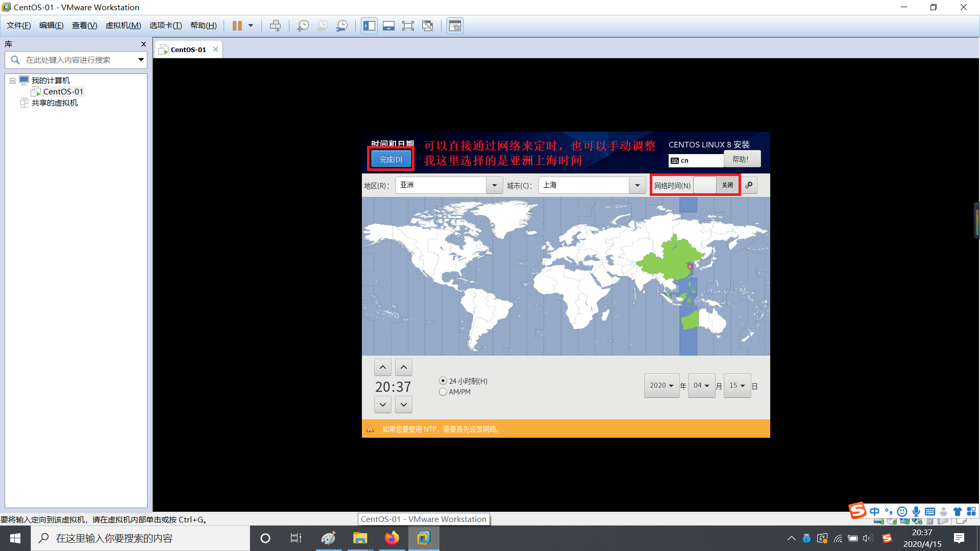
Task: Toggle Sogou Chinese/English mode 中
Action: [875, 511]
